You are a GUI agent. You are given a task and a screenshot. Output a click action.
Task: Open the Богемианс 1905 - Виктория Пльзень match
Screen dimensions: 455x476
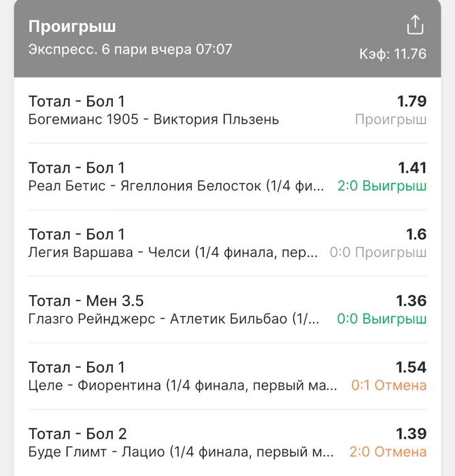[227, 110]
